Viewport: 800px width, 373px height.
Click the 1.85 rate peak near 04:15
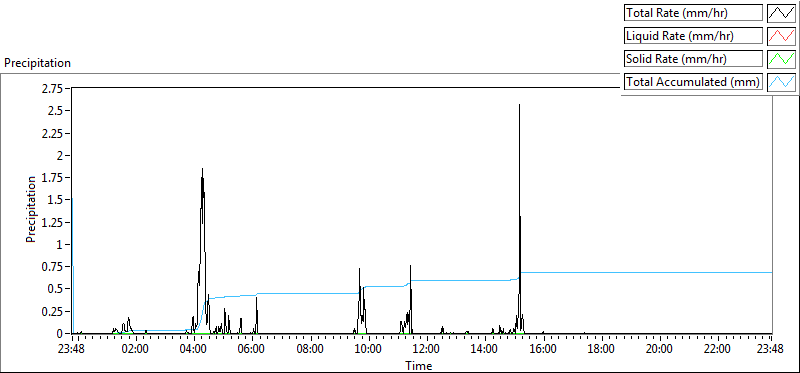tap(203, 169)
